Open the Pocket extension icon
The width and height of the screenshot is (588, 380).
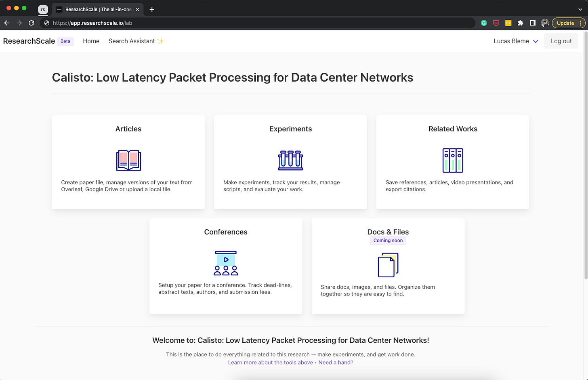(x=496, y=23)
